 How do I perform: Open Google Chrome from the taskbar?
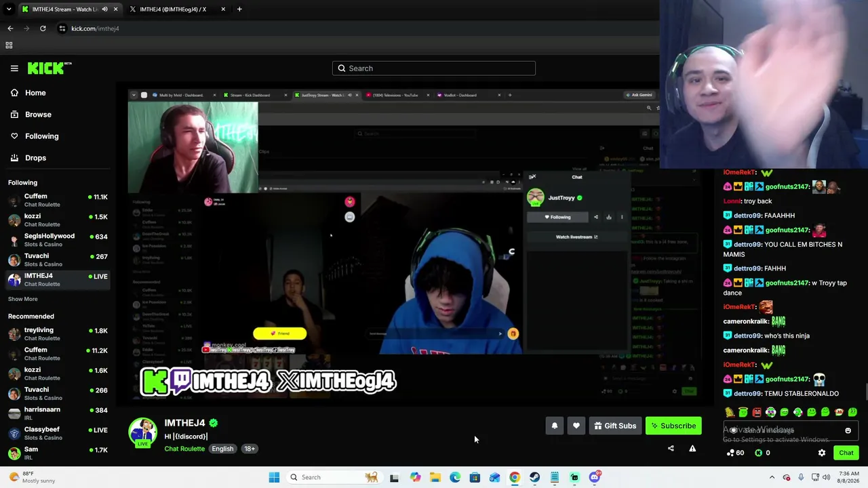pyautogui.click(x=515, y=477)
